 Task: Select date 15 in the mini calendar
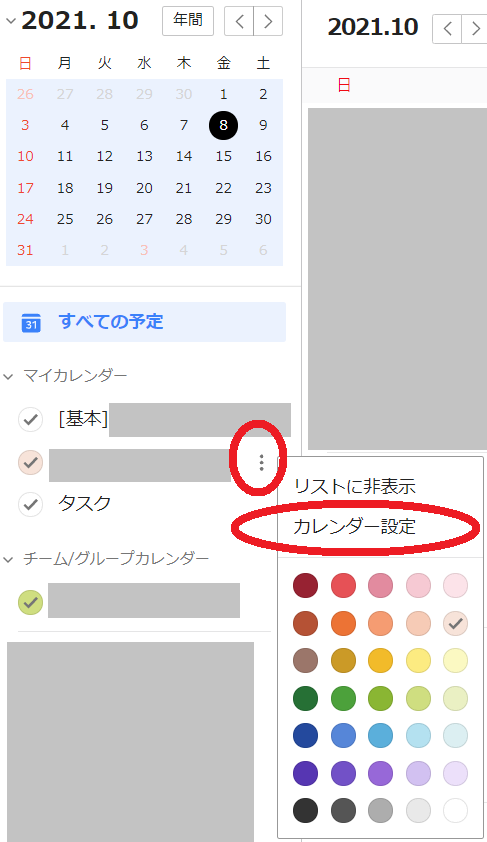tap(223, 156)
